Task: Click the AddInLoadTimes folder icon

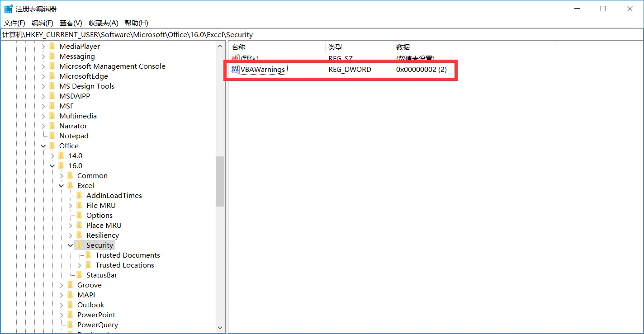Action: (79, 195)
